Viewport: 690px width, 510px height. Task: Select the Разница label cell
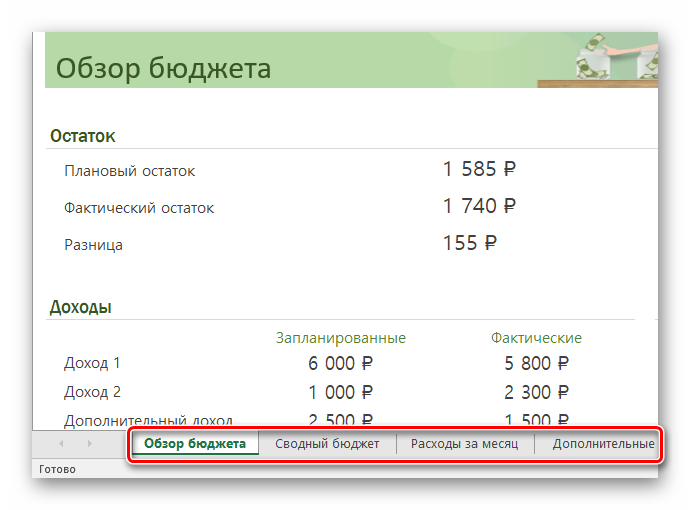pyautogui.click(x=93, y=245)
